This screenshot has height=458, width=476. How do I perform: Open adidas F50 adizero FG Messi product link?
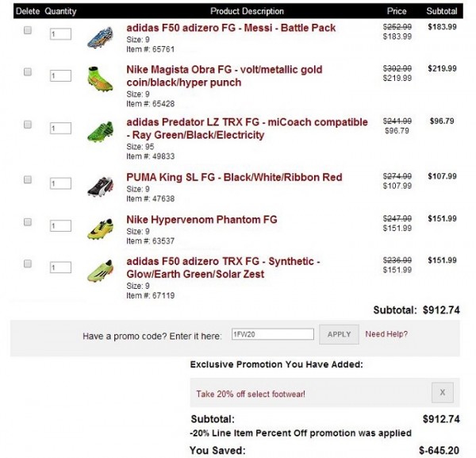[x=231, y=28]
